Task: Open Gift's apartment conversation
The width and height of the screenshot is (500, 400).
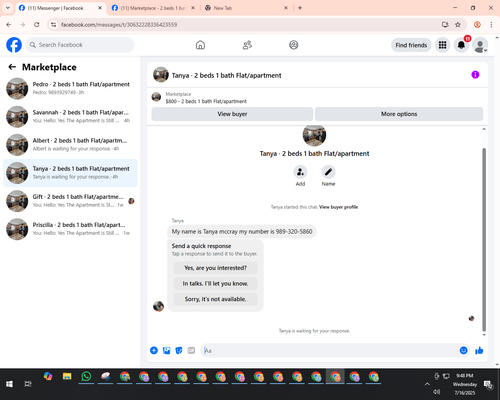Action: coord(70,201)
